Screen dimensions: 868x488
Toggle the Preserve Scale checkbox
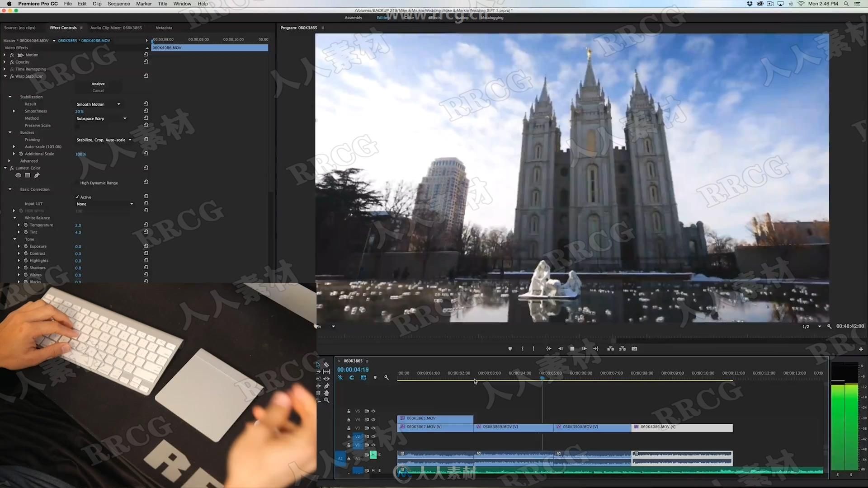tap(77, 126)
